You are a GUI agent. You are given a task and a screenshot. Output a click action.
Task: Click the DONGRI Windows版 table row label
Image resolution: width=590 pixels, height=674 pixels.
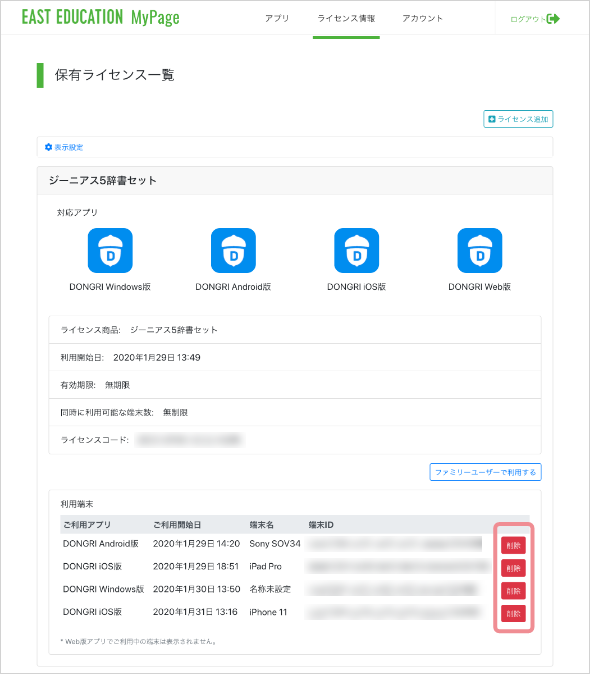(103, 589)
